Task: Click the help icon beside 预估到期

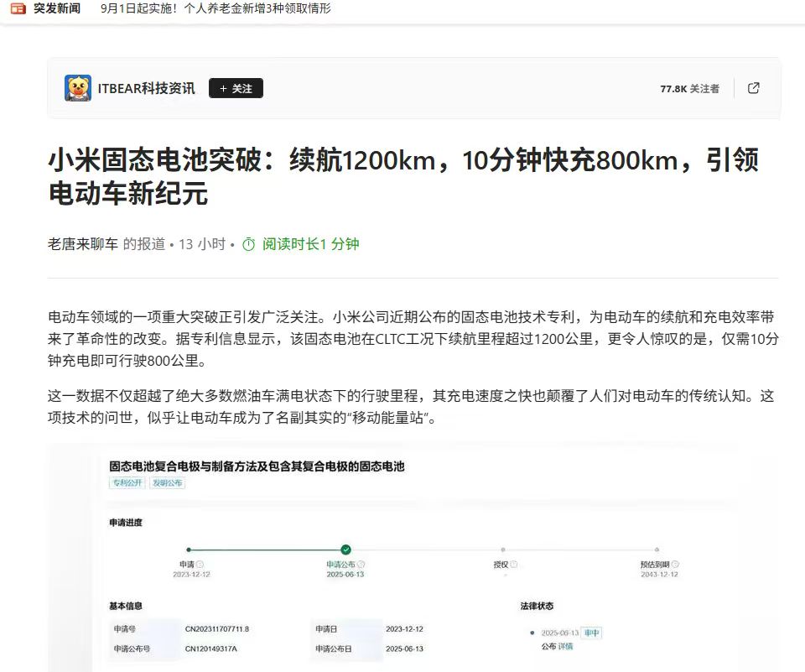Action: pos(675,565)
